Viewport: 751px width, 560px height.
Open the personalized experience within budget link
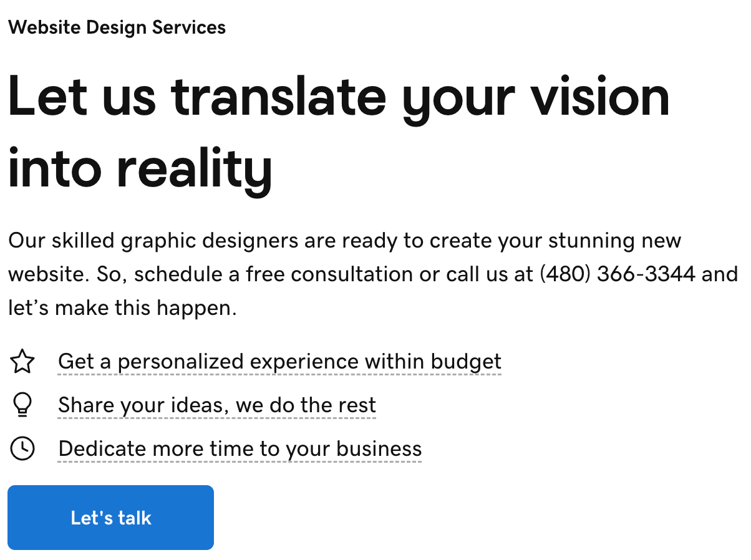click(x=279, y=361)
